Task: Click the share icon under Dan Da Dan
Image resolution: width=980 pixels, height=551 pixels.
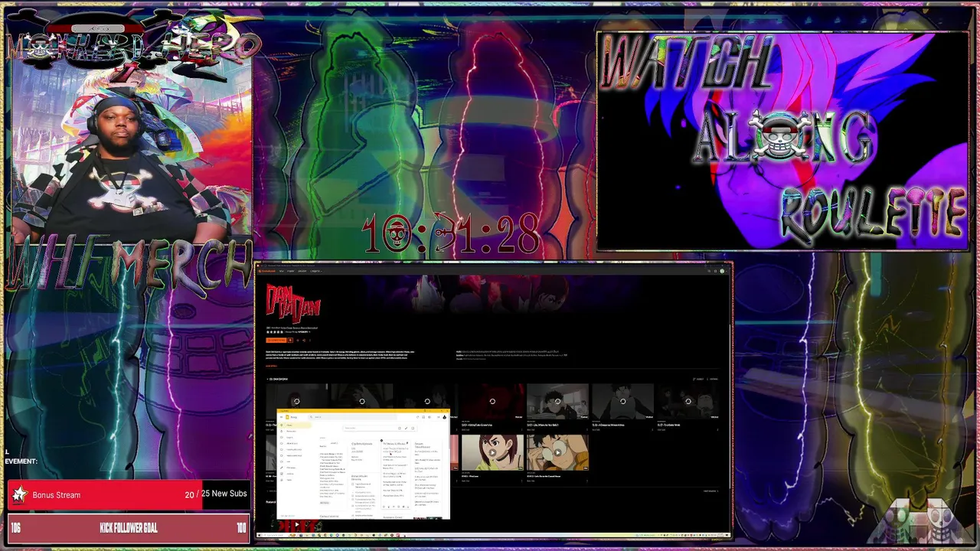Action: [x=304, y=340]
